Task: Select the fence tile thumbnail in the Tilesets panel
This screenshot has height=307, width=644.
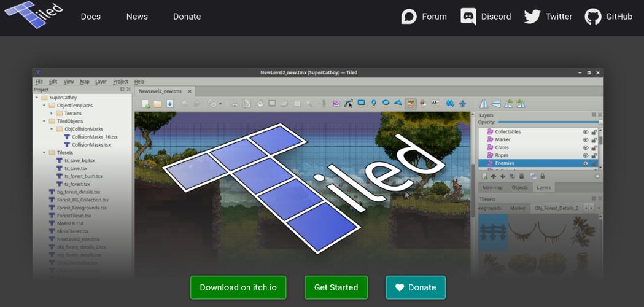Action: 493,232
